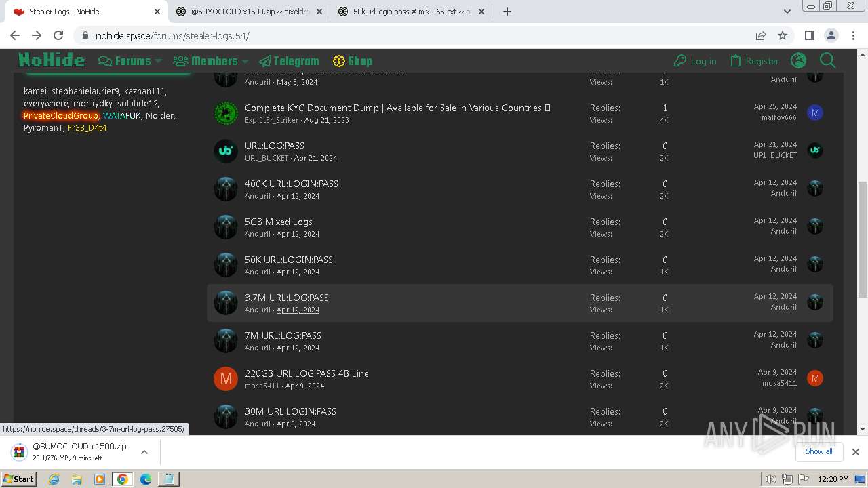Screen dimensions: 868x488
Task: Click the Log in link
Action: pos(695,61)
